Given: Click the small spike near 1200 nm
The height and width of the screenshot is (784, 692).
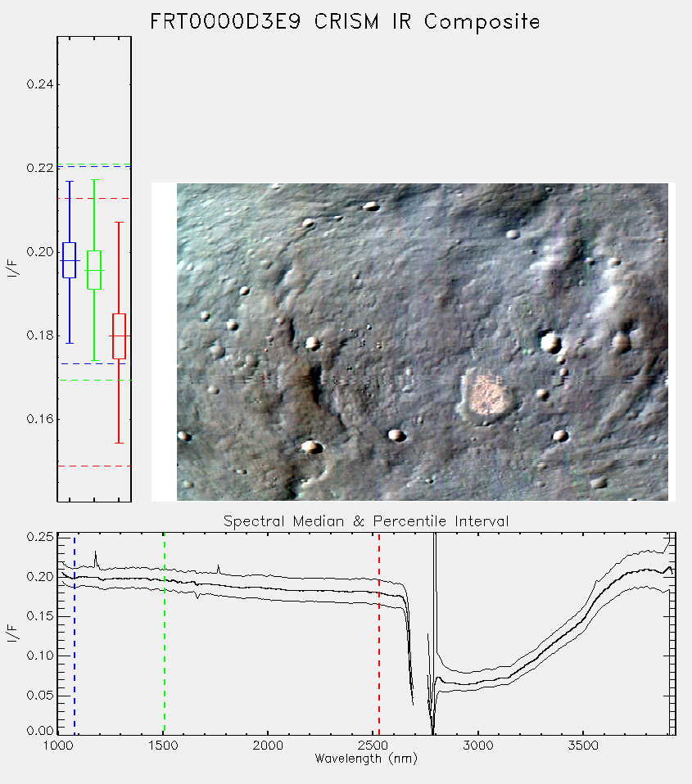Looking at the screenshot, I should [x=96, y=559].
